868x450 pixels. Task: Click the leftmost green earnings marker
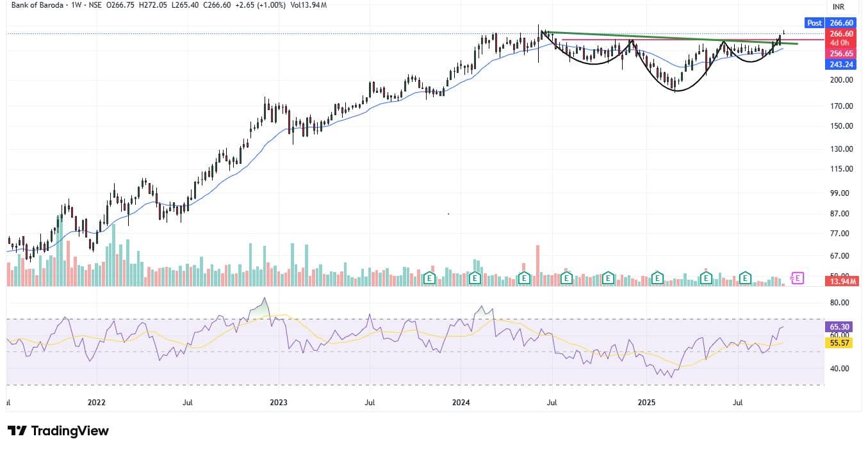[430, 278]
